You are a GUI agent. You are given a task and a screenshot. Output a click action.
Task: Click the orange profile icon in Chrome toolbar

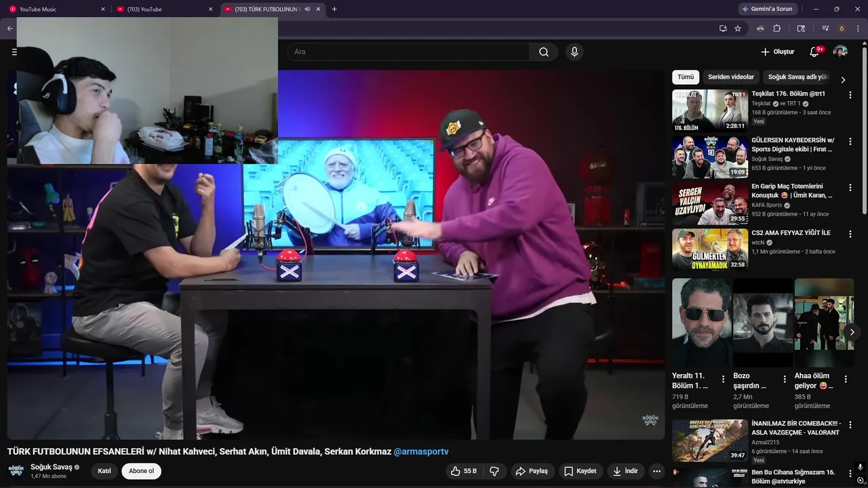[842, 28]
